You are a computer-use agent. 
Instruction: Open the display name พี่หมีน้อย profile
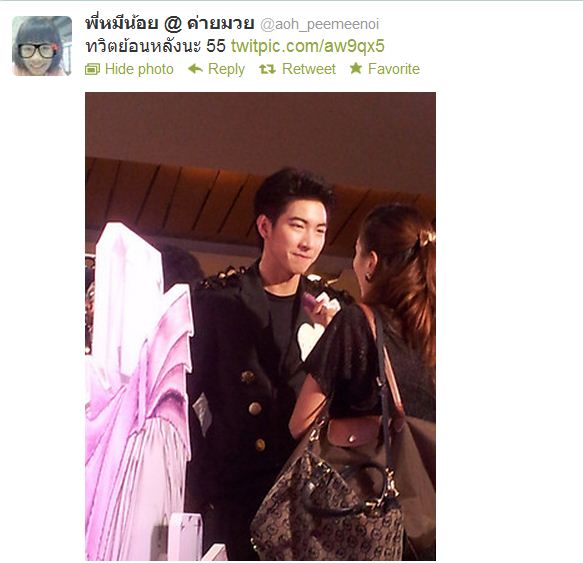point(122,23)
